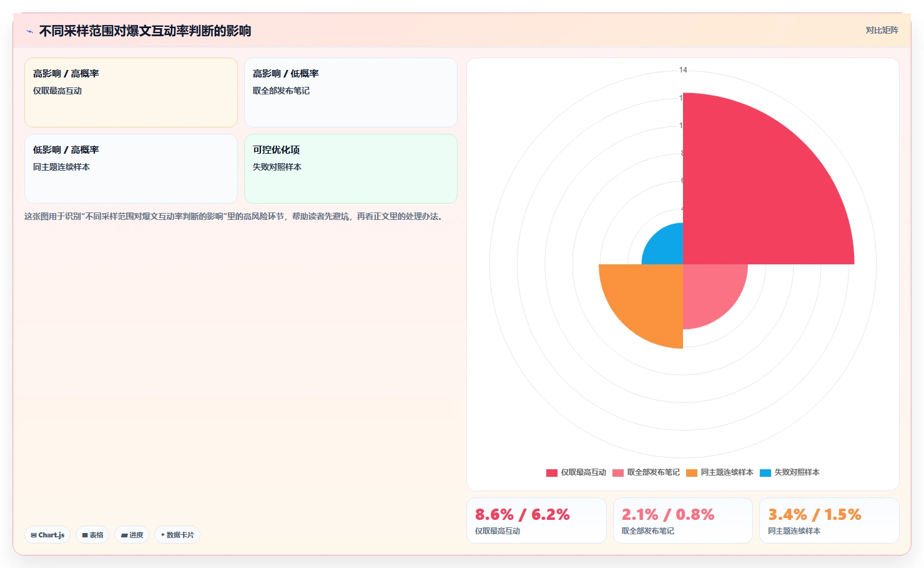Select the 高影响 / 低概率 card
This screenshot has width=924, height=568.
[351, 92]
